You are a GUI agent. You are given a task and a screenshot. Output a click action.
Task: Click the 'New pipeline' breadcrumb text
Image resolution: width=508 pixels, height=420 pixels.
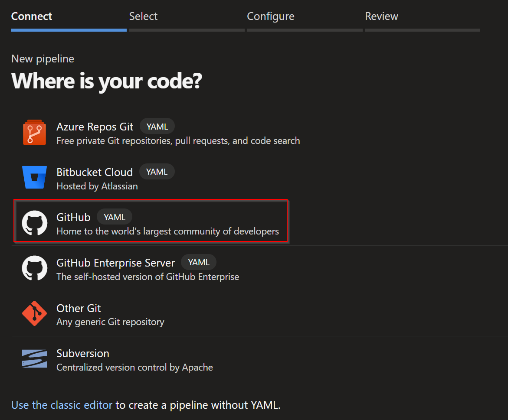point(43,59)
